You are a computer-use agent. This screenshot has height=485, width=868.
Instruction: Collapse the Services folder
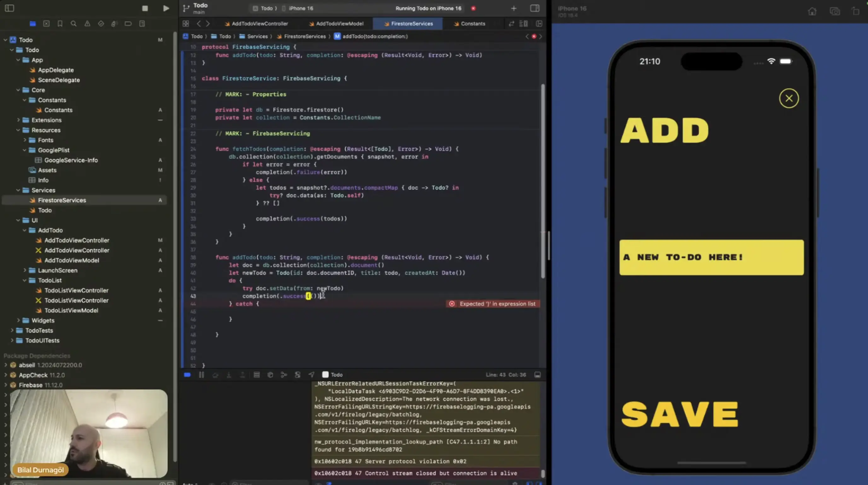pos(18,190)
